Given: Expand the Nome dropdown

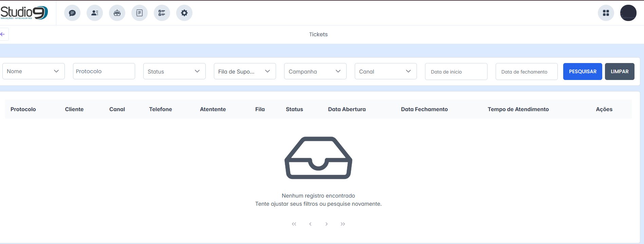Looking at the screenshot, I should [33, 71].
